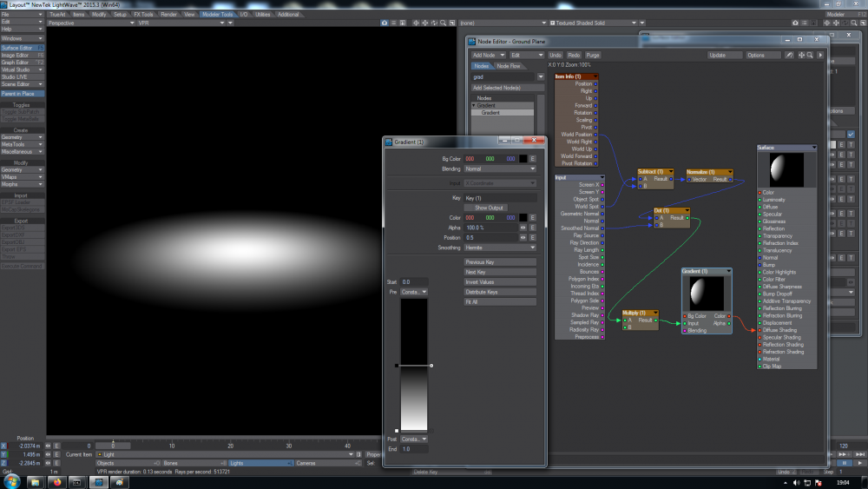Click the Node Editor zoom magnifier icon
Screen dimensions: 868x489
810,55
